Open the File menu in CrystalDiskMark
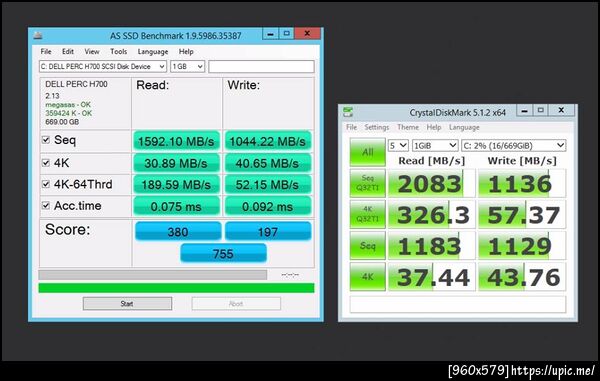The image size is (600, 381). point(351,127)
